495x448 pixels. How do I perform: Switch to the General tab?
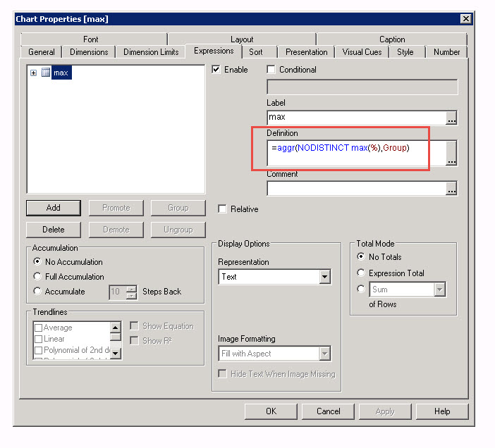pos(42,52)
